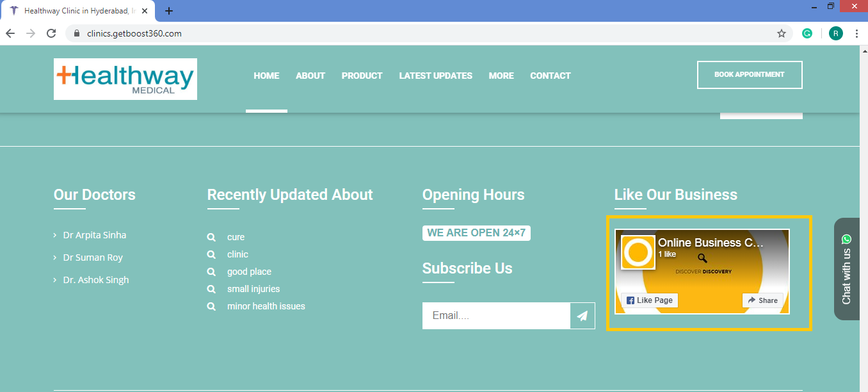Click the site lock icon in address bar
Image resolution: width=868 pixels, height=392 pixels.
(77, 33)
